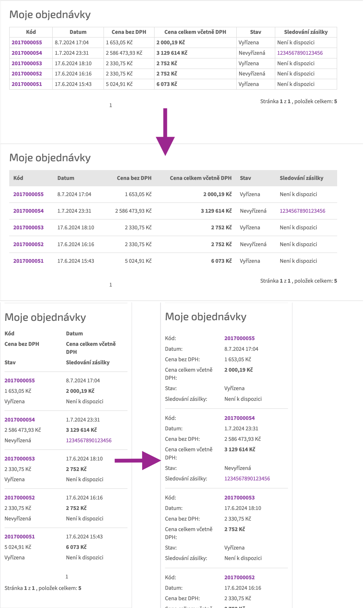The height and width of the screenshot is (608, 364).
Task: Select order 2017000052 in the gray-header table
Action: [x=28, y=244]
